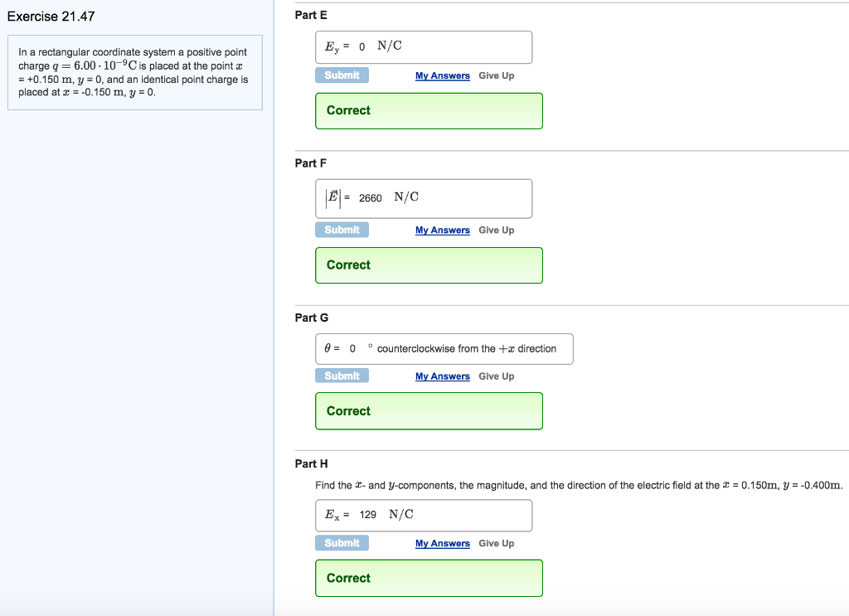849x616 pixels.
Task: Open My Answers link in Part E
Action: pos(442,75)
